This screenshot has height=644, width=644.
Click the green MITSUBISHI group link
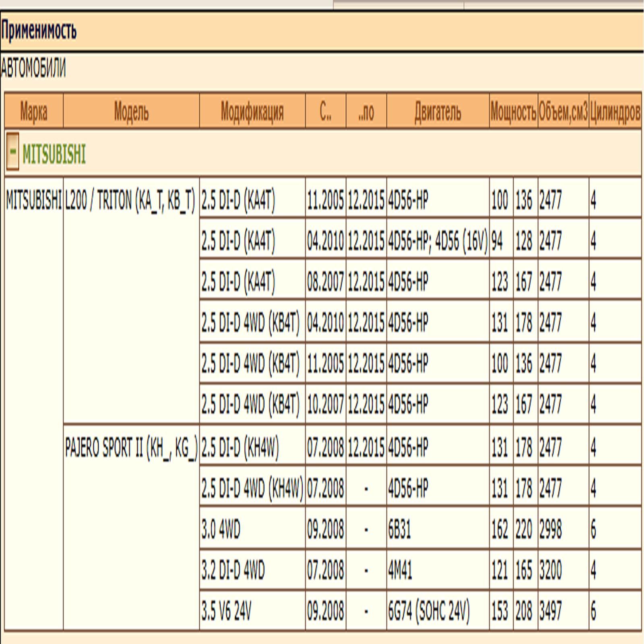point(54,154)
